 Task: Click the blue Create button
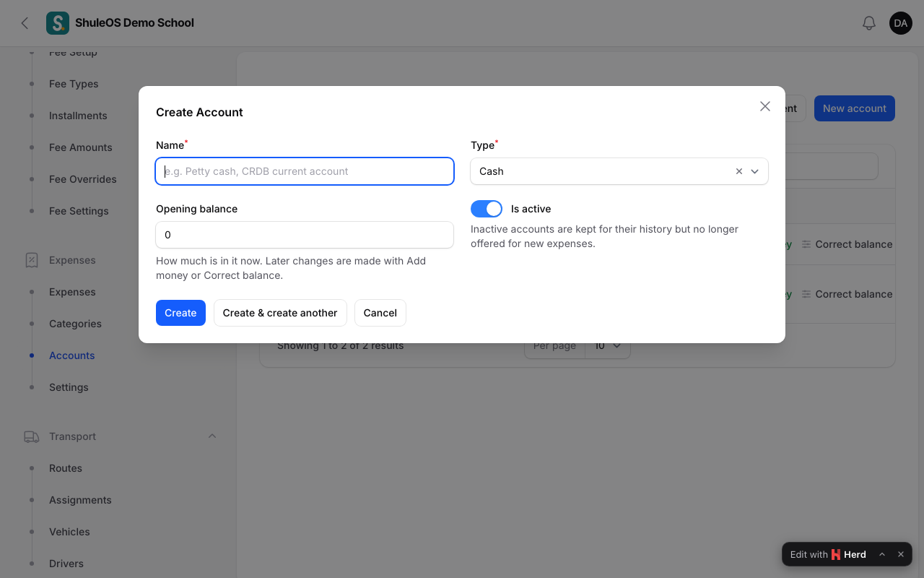coord(180,313)
